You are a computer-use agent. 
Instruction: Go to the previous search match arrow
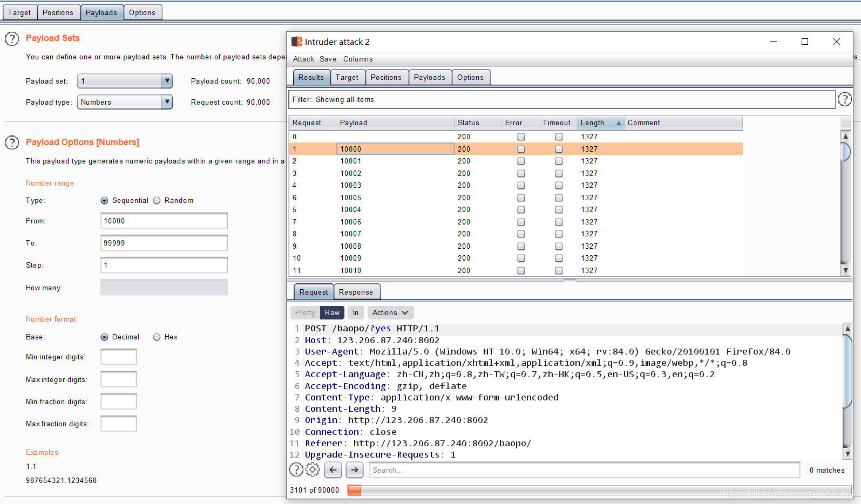coord(333,470)
